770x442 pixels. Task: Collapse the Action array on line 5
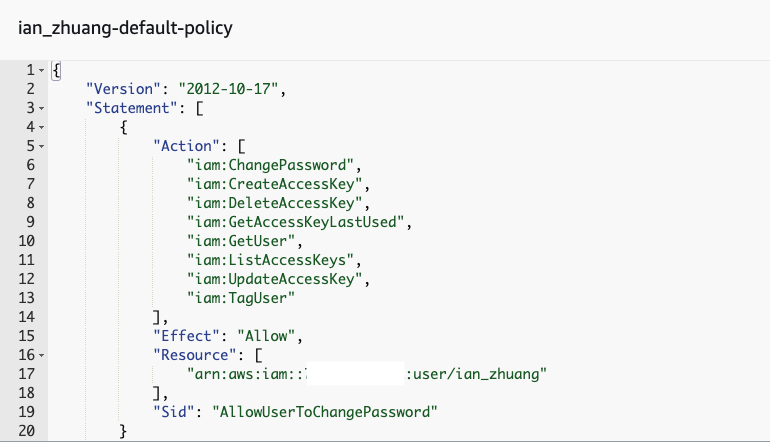coord(41,145)
